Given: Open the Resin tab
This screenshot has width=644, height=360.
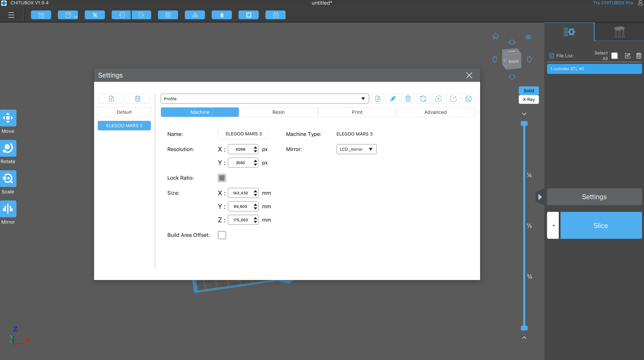Looking at the screenshot, I should pos(278,112).
